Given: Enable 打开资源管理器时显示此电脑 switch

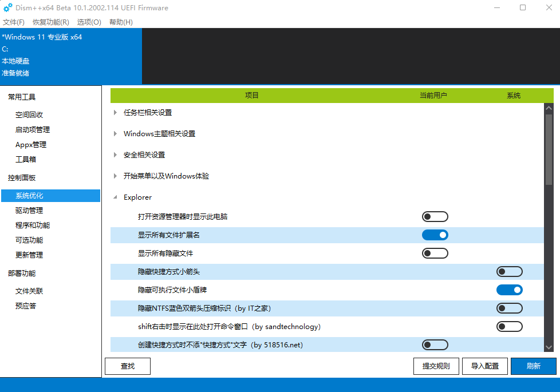Looking at the screenshot, I should coord(435,216).
